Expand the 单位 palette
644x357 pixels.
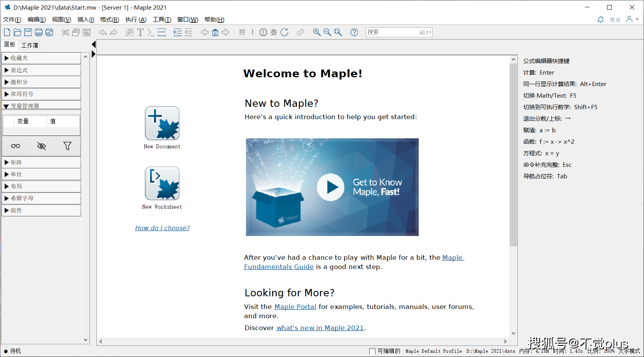tap(41, 174)
